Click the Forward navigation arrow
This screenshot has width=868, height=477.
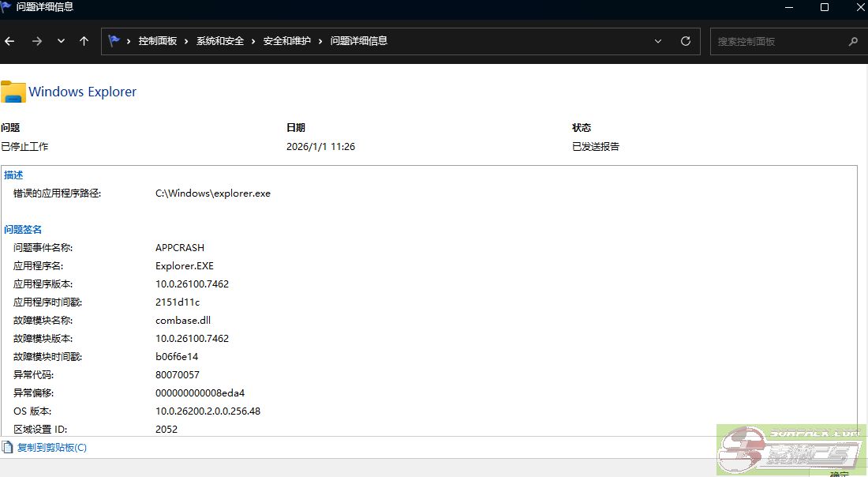[36, 41]
